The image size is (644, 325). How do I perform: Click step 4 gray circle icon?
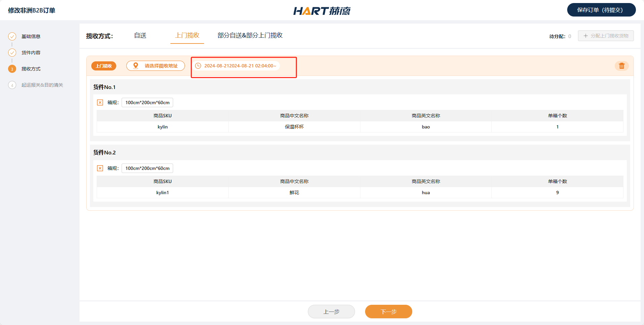tap(12, 85)
